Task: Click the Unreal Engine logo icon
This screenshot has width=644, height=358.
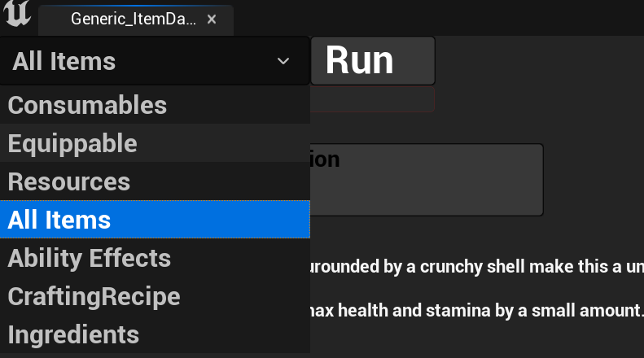Action: [x=17, y=16]
